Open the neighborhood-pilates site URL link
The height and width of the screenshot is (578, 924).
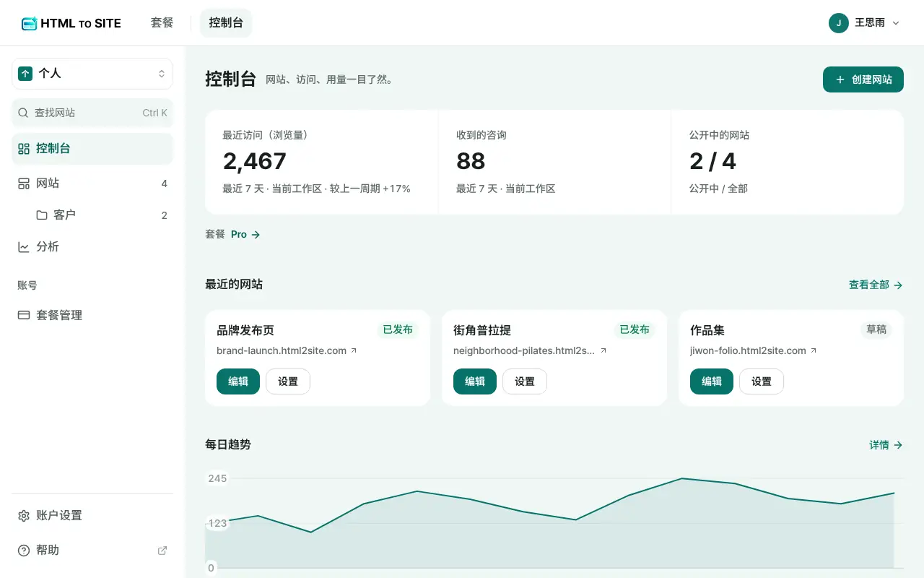pos(530,351)
